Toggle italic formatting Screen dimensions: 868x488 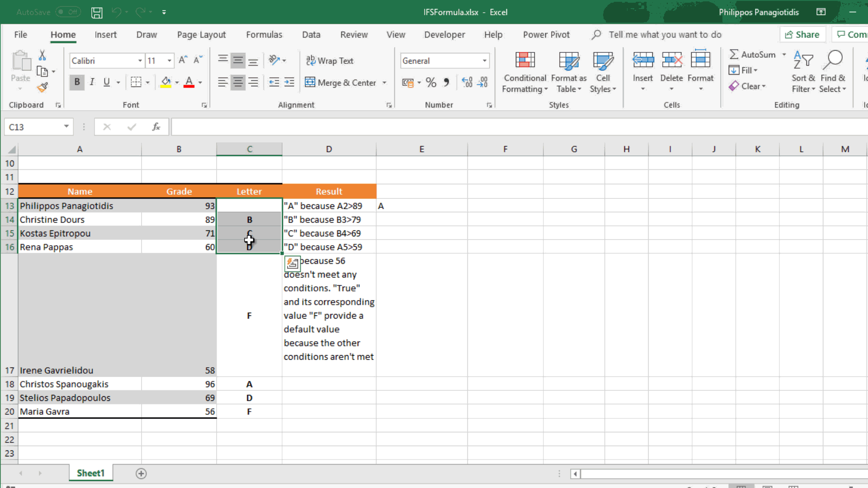[x=92, y=82]
